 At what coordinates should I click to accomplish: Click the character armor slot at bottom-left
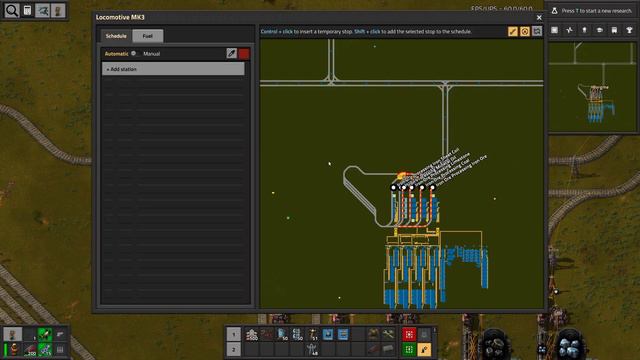[x=13, y=349]
